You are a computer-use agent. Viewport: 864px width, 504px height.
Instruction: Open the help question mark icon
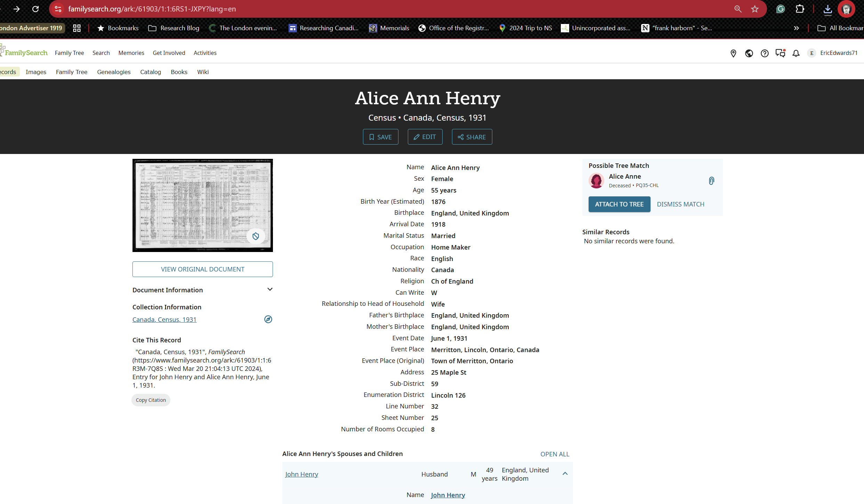(765, 53)
